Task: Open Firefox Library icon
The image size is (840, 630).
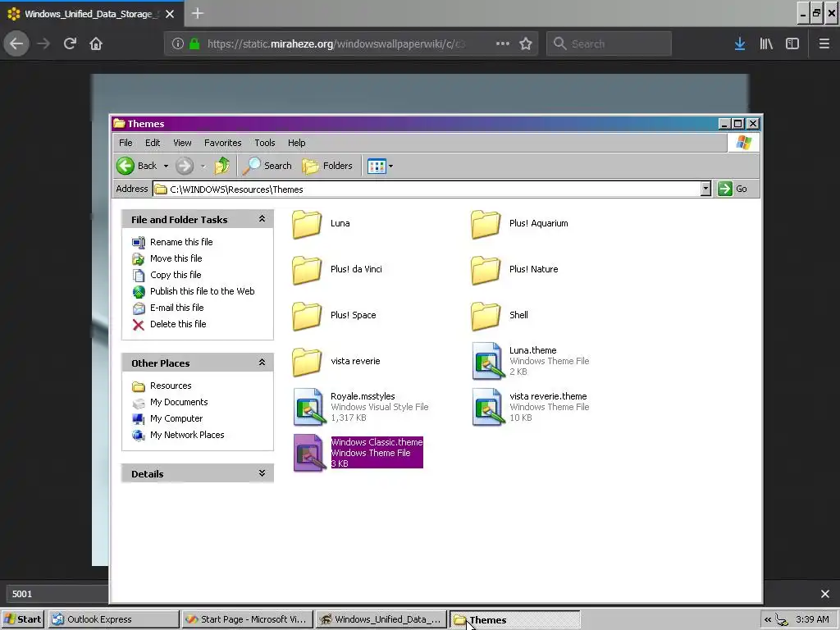Action: pyautogui.click(x=766, y=43)
